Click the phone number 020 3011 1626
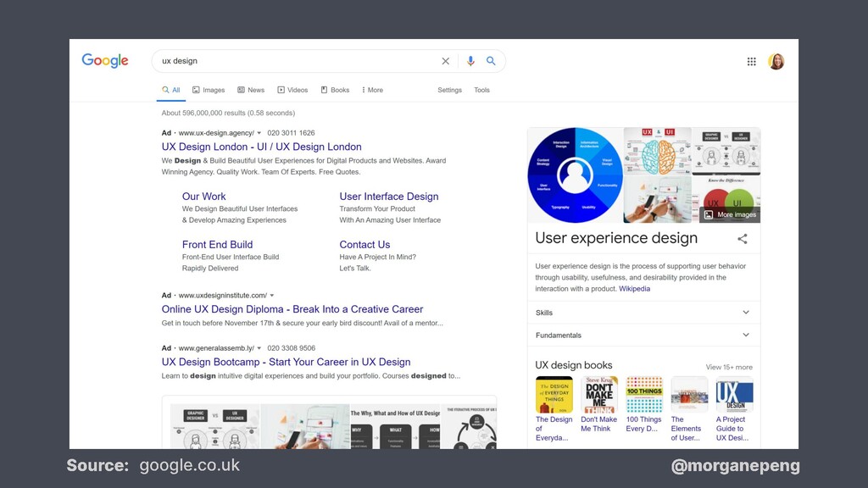The height and width of the screenshot is (488, 868). 291,133
